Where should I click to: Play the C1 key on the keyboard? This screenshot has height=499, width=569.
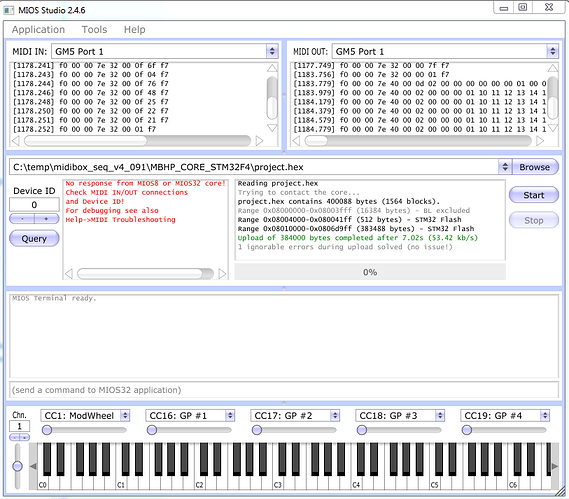click(x=121, y=483)
